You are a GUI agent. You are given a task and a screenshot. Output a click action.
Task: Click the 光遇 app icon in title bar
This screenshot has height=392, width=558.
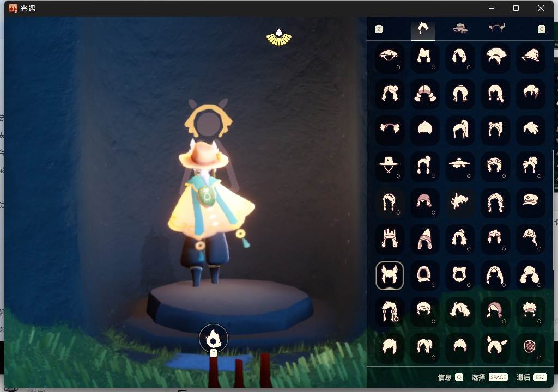pos(13,8)
